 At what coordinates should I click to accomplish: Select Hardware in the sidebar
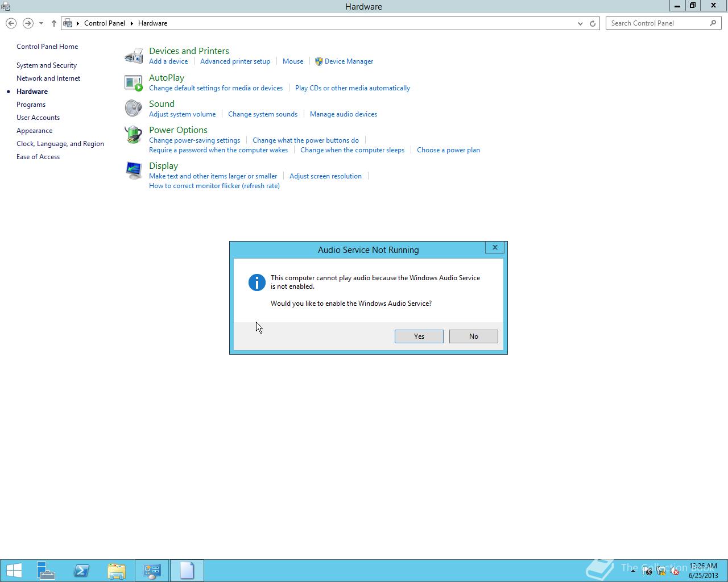tap(32, 92)
